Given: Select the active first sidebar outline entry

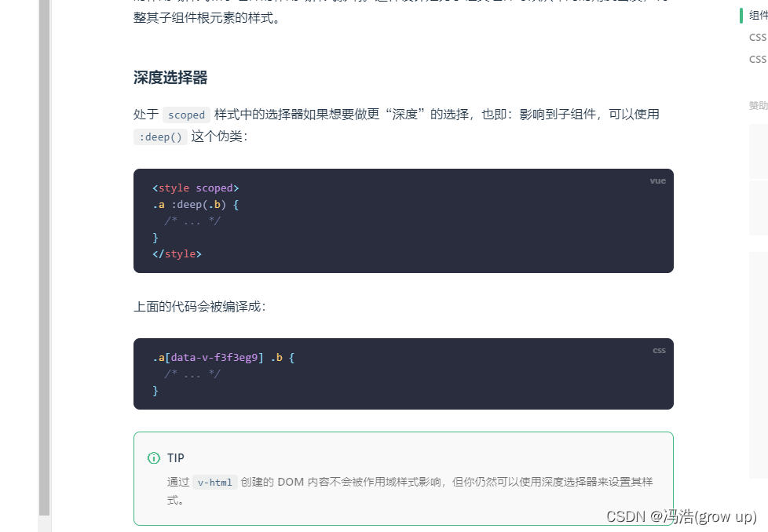Looking at the screenshot, I should pos(758,15).
